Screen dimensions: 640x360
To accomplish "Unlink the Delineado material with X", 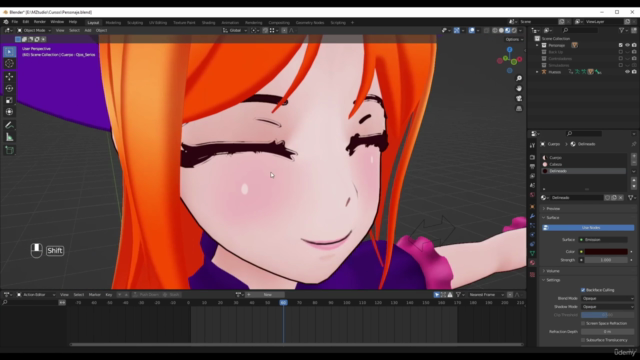I will tap(621, 198).
